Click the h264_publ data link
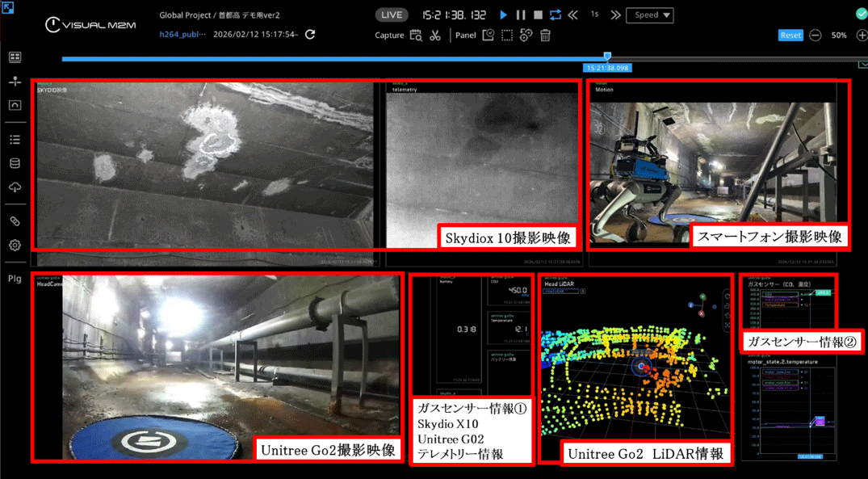Screen dimensions: 868x479 (x=182, y=35)
